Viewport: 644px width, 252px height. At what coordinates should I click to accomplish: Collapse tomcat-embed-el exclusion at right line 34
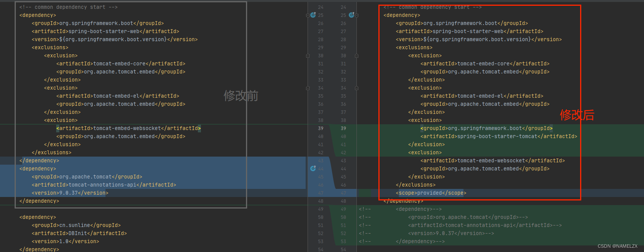[356, 88]
